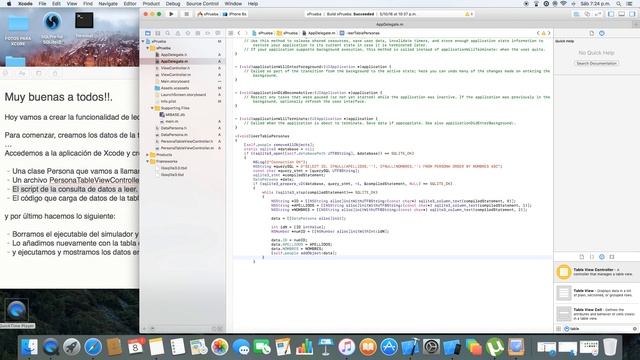
Task: Open the Product menu
Action: tap(151, 4)
